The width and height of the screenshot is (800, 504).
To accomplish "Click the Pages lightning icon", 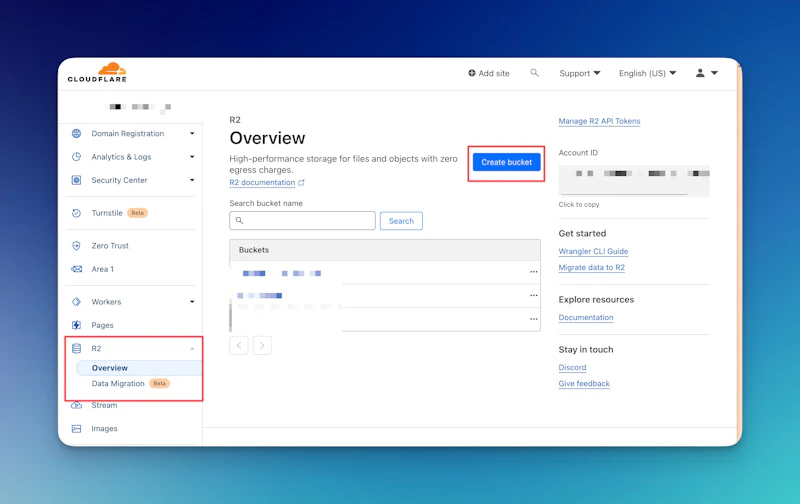I will [77, 325].
